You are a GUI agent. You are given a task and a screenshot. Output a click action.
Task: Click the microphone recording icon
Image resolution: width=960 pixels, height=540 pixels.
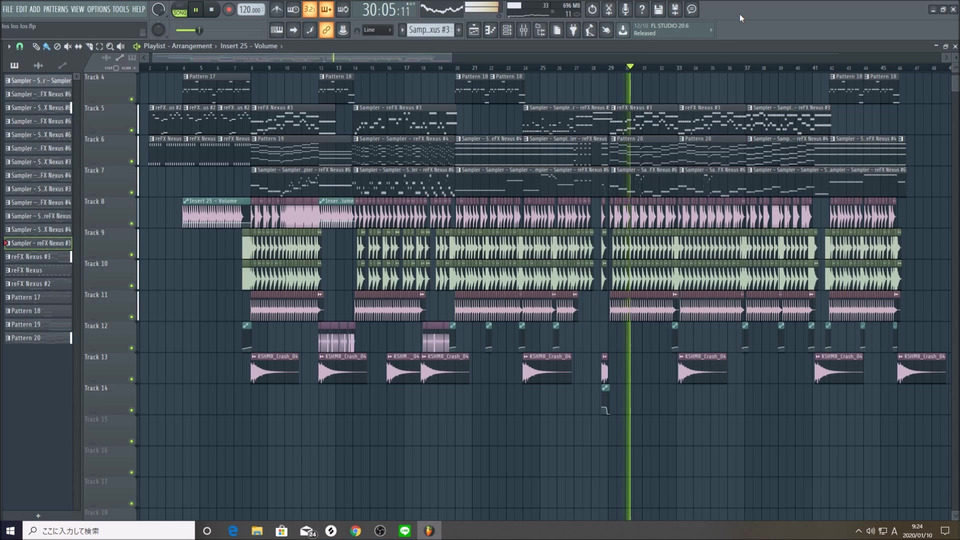pos(625,10)
